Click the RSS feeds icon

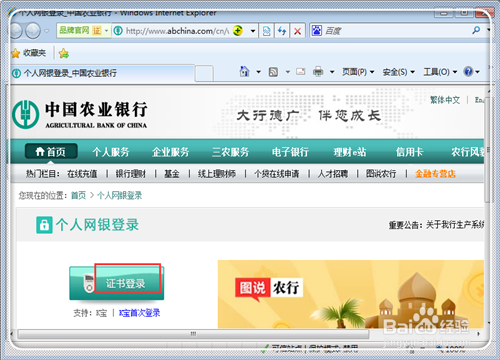[x=273, y=71]
